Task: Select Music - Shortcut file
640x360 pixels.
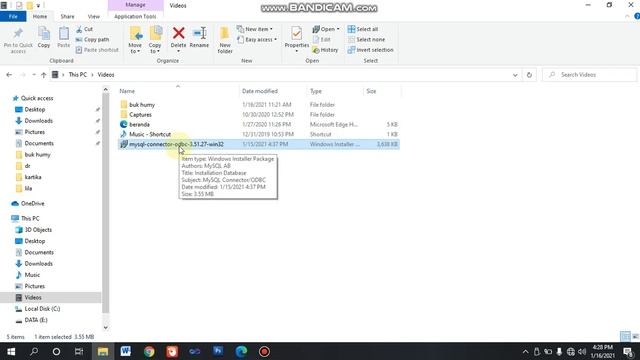Action: tap(259, 134)
